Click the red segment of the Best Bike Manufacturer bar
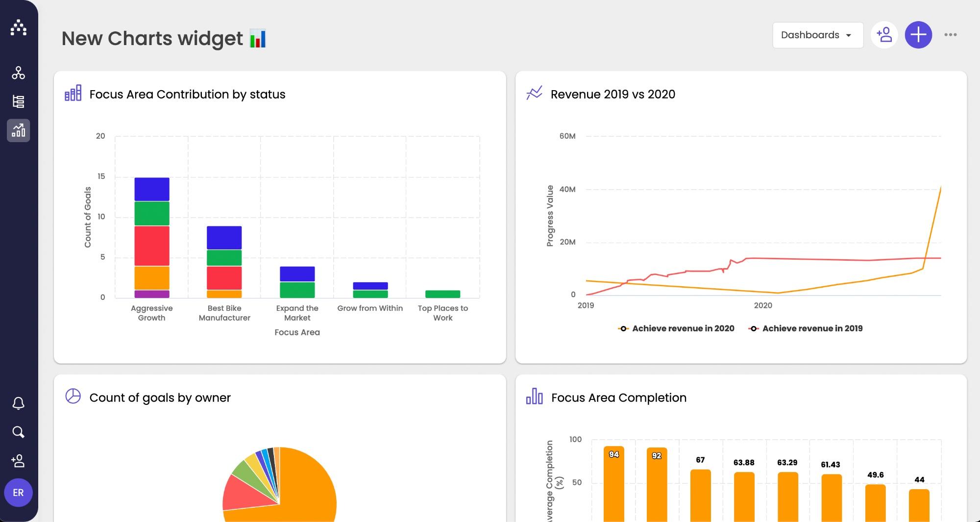 coord(224,278)
